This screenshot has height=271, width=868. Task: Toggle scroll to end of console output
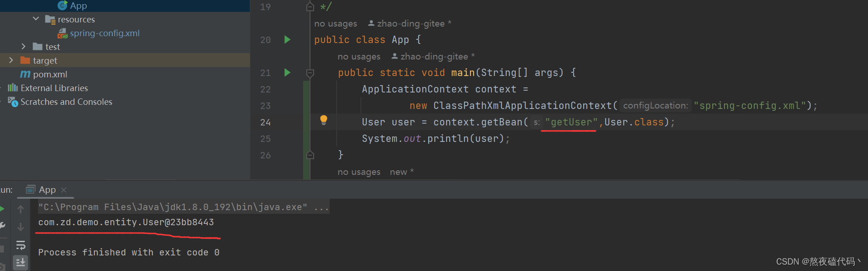tap(21, 262)
